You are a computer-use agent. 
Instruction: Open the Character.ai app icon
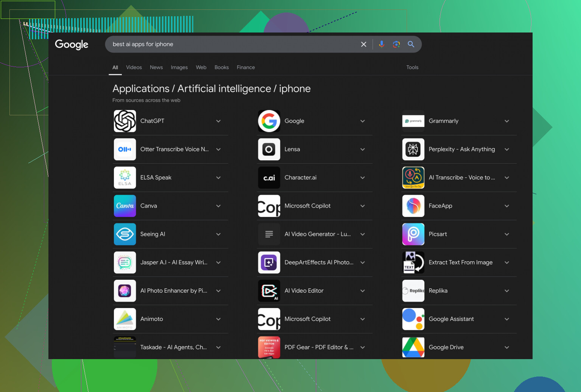coord(269,178)
